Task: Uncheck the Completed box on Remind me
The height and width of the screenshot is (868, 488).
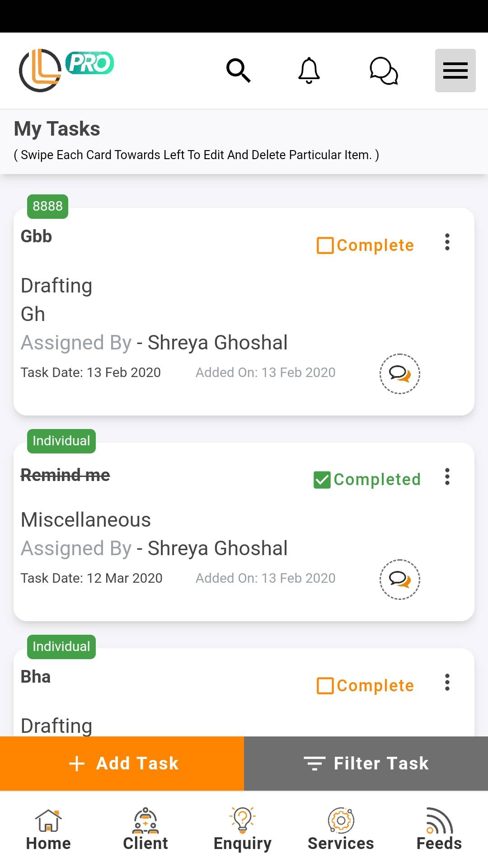Action: [322, 480]
